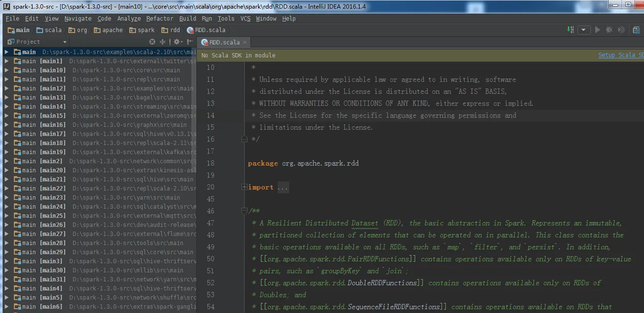Open the Run menu
This screenshot has height=313, width=644.
[207, 18]
